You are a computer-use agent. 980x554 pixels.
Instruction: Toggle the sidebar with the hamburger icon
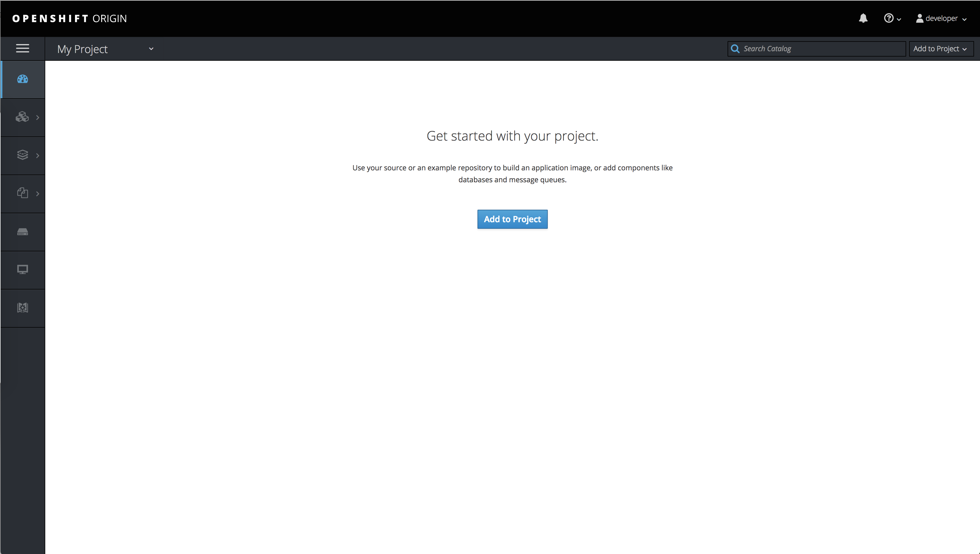(22, 48)
